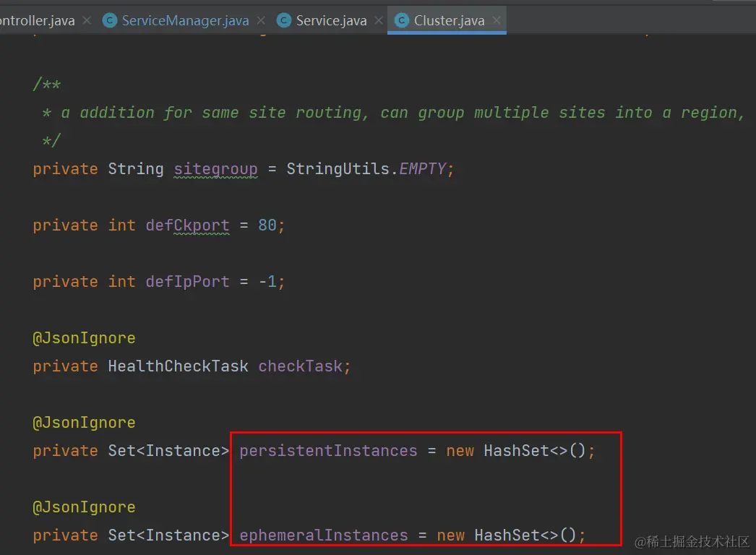Click @JsonIgnore above ephemeralInstances
The image size is (756, 555).
[84, 507]
